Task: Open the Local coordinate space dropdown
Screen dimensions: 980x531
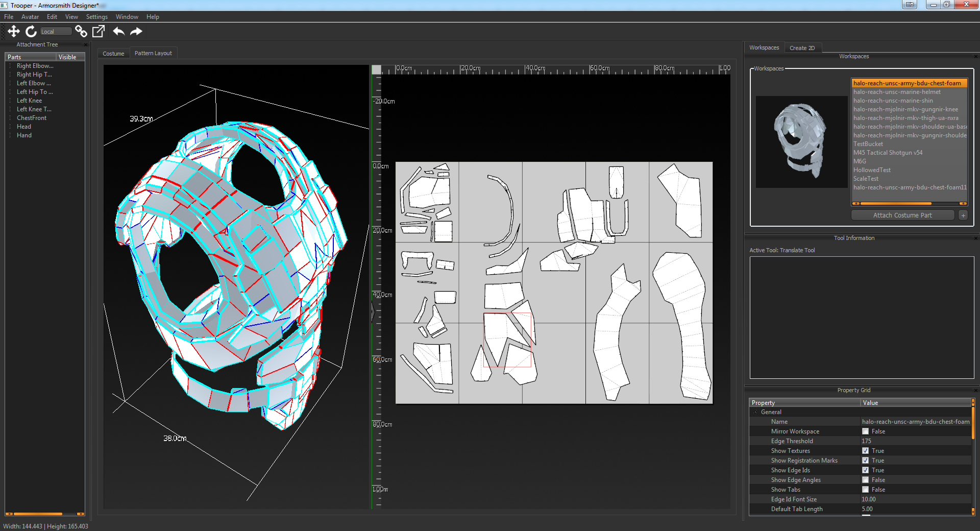Action: 55,32
